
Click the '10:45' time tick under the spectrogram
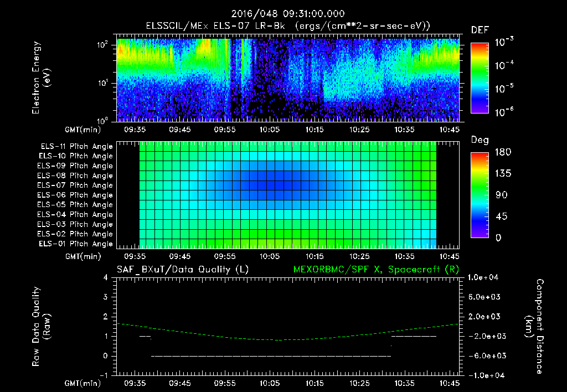click(x=450, y=130)
